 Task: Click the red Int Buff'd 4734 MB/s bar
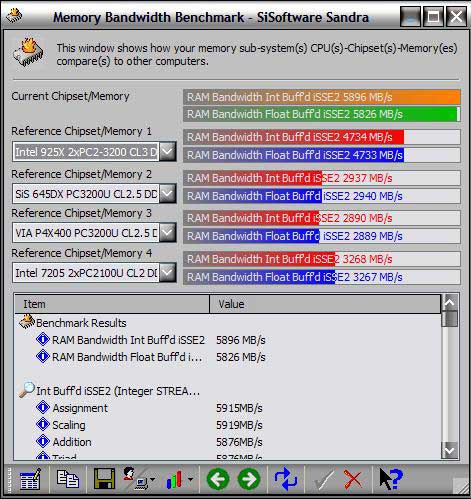coord(322,137)
